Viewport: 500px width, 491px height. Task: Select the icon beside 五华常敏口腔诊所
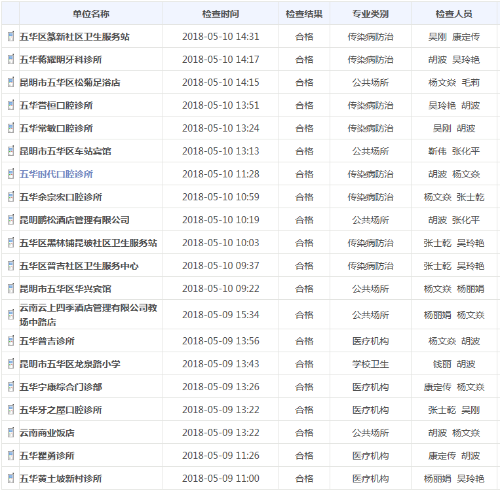[11, 128]
